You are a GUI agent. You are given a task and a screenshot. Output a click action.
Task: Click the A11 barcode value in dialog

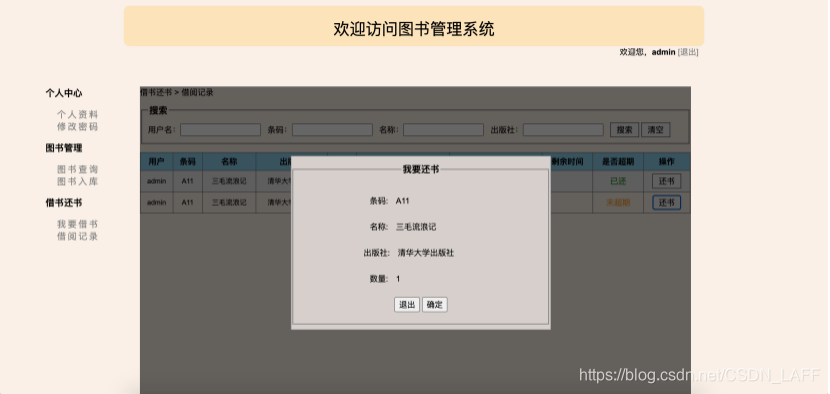click(x=402, y=201)
